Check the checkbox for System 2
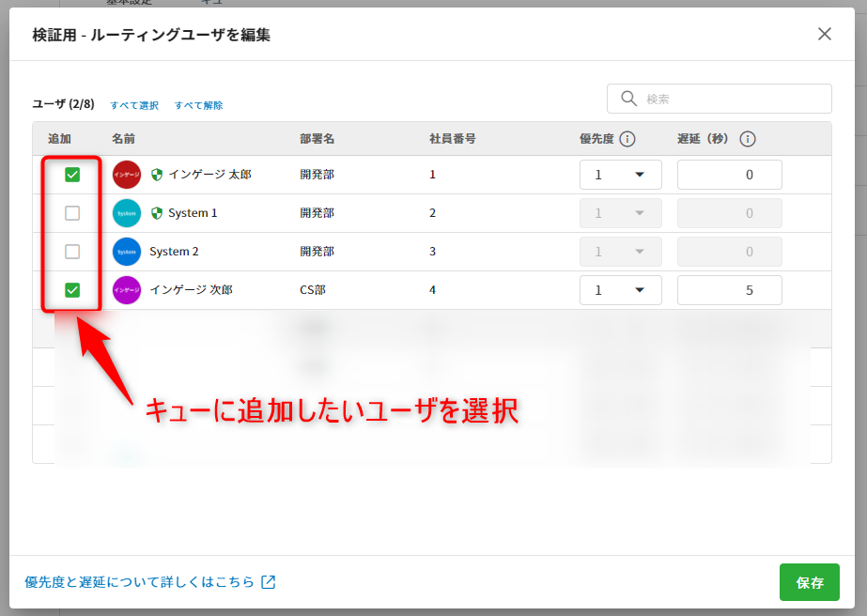Screen dimensions: 867x616 click(72, 252)
